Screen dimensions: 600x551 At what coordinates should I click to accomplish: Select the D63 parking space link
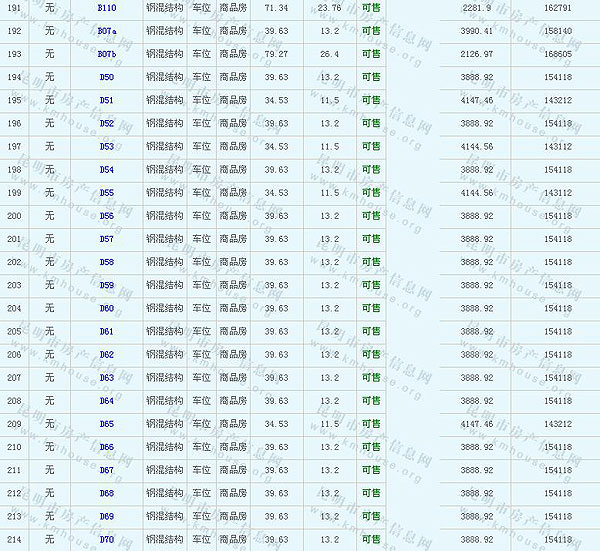(x=107, y=377)
